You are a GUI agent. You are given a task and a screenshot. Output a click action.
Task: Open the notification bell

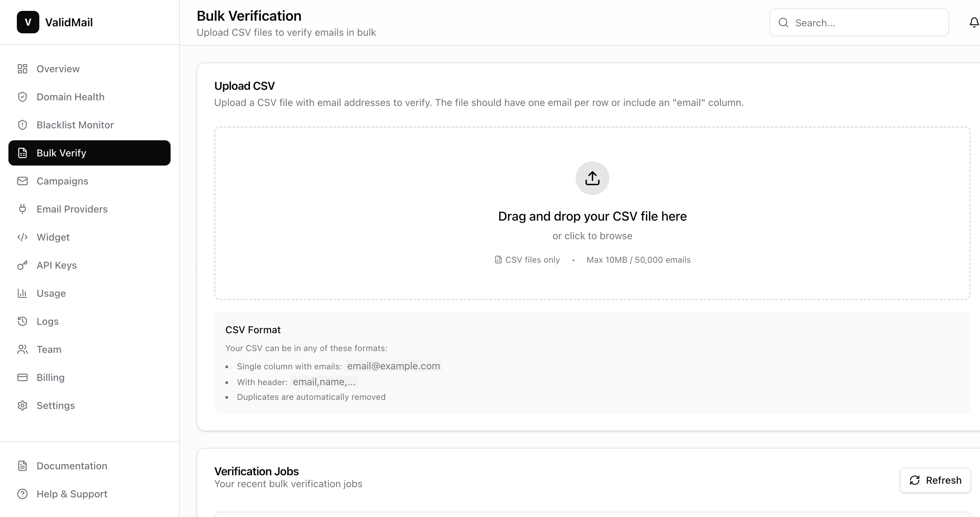[x=974, y=22]
